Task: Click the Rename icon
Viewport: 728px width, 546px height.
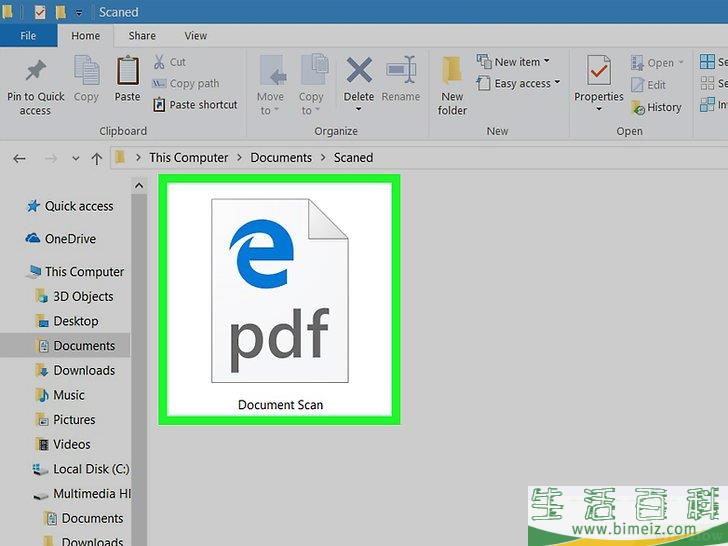Action: [401, 70]
